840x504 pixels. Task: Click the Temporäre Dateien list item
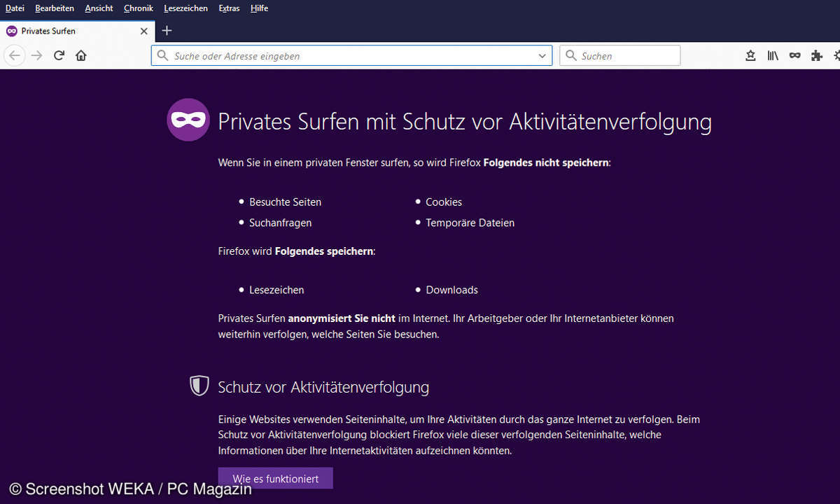[x=470, y=223]
